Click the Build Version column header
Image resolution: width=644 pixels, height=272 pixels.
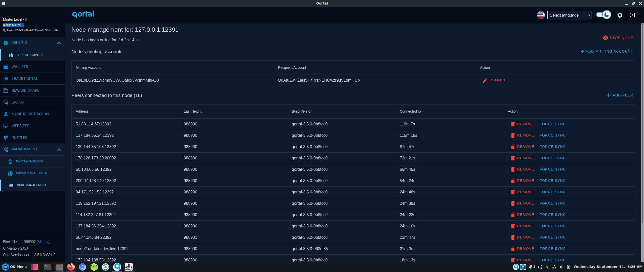[x=302, y=111]
